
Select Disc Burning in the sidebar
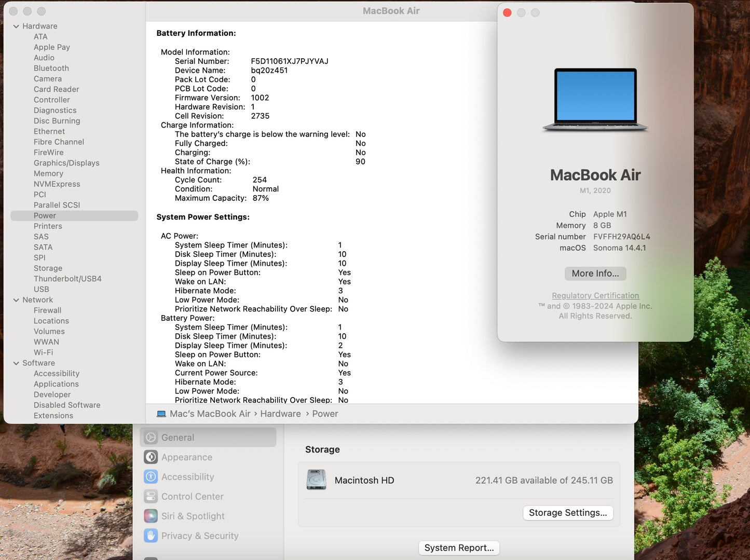pyautogui.click(x=57, y=121)
